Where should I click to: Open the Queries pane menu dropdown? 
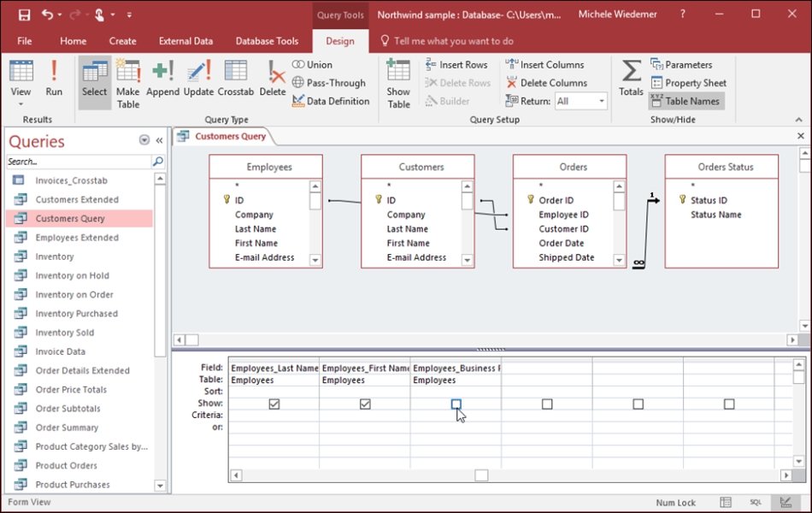[x=144, y=140]
